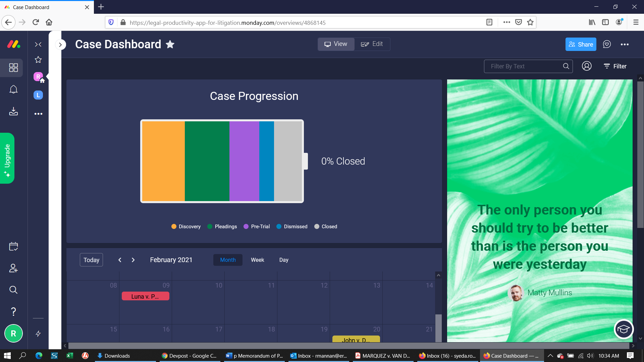Filter by person icon
Image resolution: width=644 pixels, height=362 pixels.
click(x=587, y=66)
